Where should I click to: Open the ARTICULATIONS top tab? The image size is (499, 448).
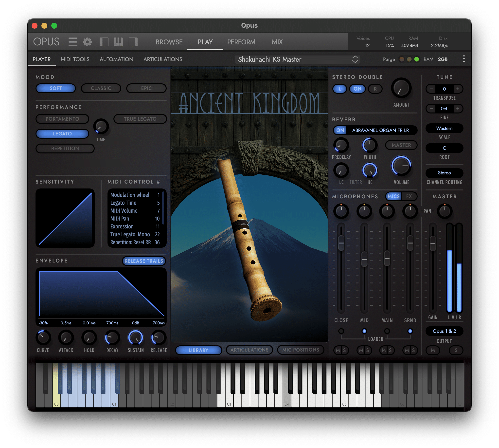click(x=163, y=59)
